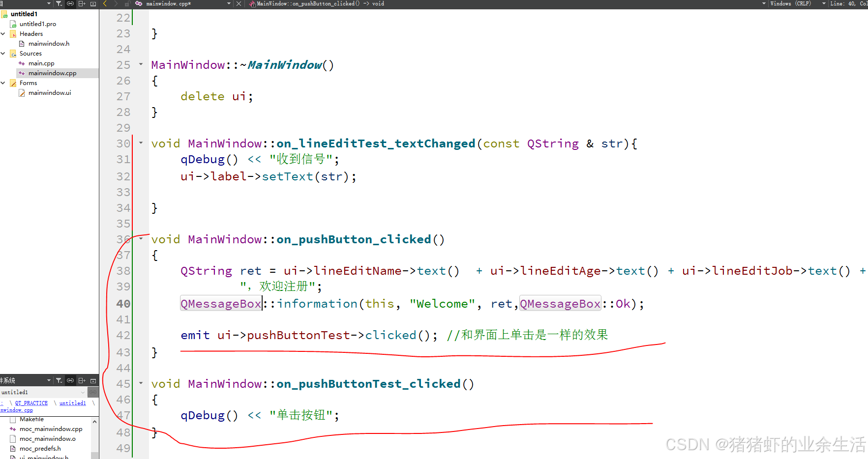The width and height of the screenshot is (868, 459).
Task: Open untitled1.pro in the project tree
Action: 38,24
